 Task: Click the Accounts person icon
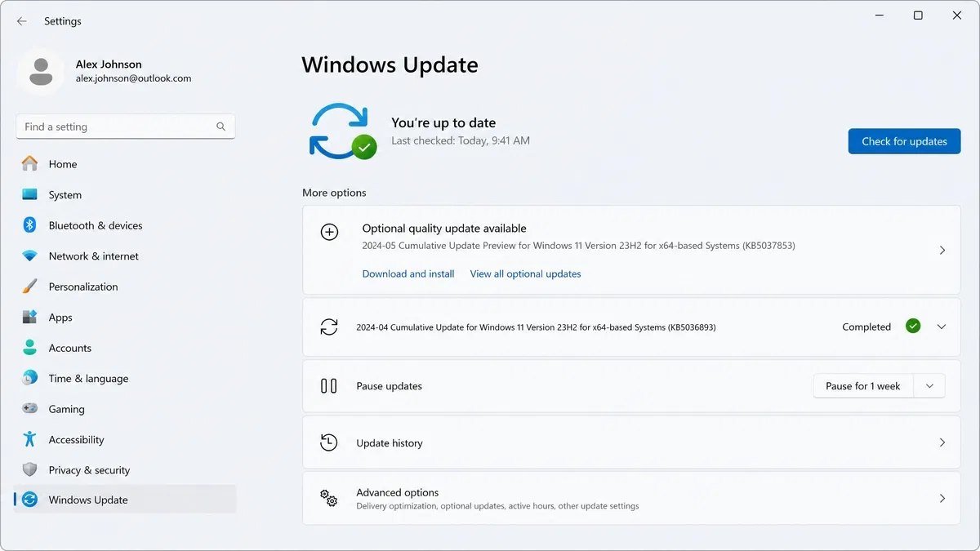(30, 348)
